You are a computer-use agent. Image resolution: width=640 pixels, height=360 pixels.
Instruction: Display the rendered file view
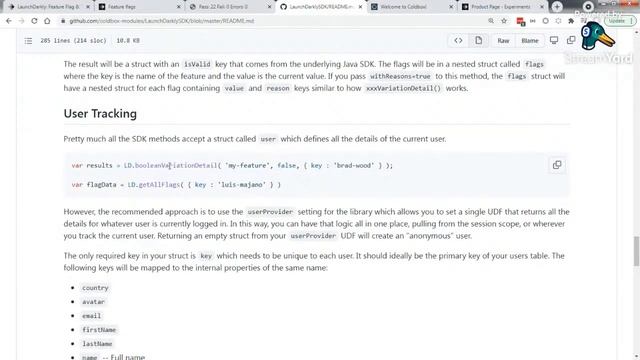pyautogui.click(x=478, y=40)
